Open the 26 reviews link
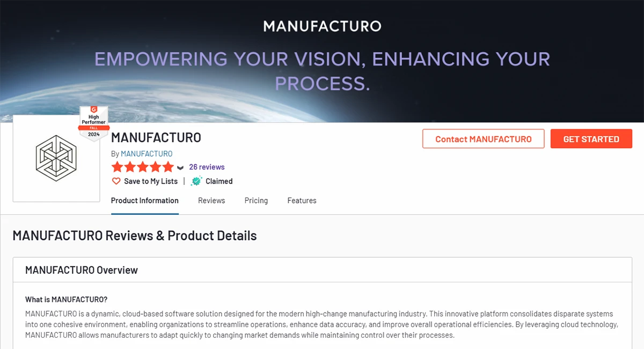The image size is (644, 349). [207, 167]
